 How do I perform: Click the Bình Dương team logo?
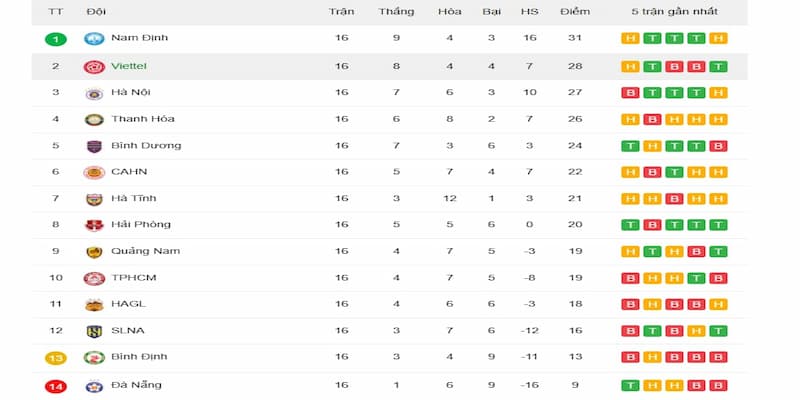pyautogui.click(x=94, y=146)
